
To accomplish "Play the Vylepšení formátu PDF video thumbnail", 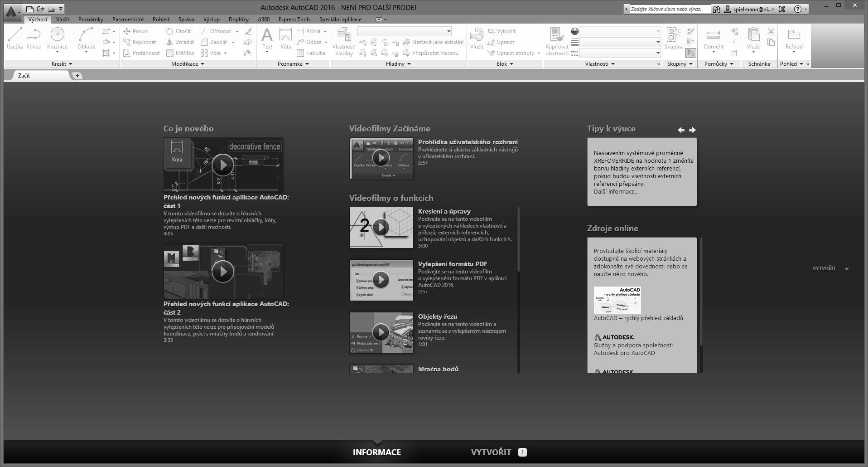I will coord(381,280).
